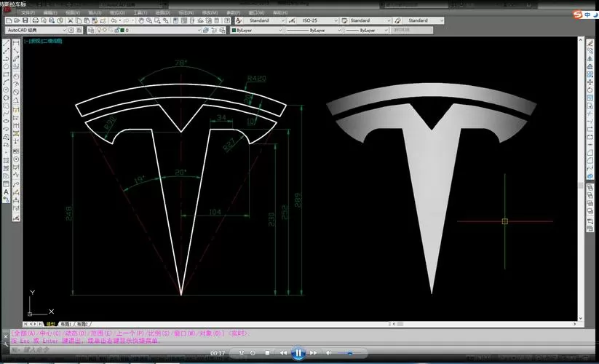Open the 绘图(D) menu

tap(163, 13)
